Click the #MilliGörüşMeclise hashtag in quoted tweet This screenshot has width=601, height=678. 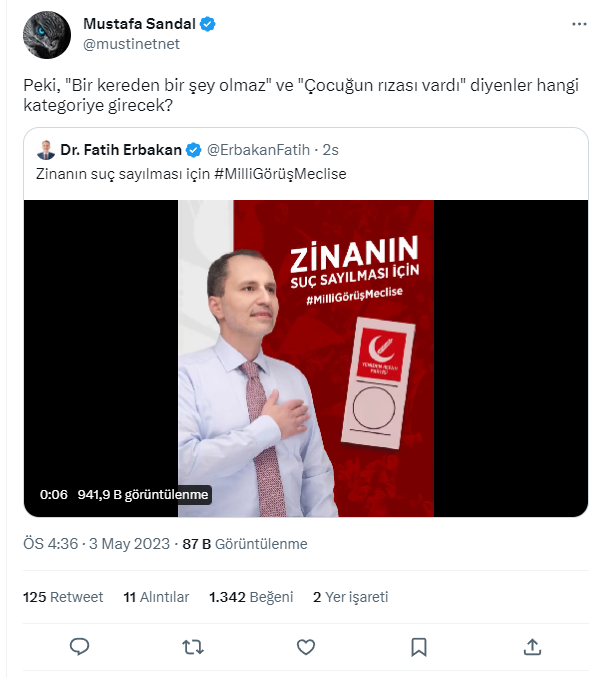coord(280,174)
